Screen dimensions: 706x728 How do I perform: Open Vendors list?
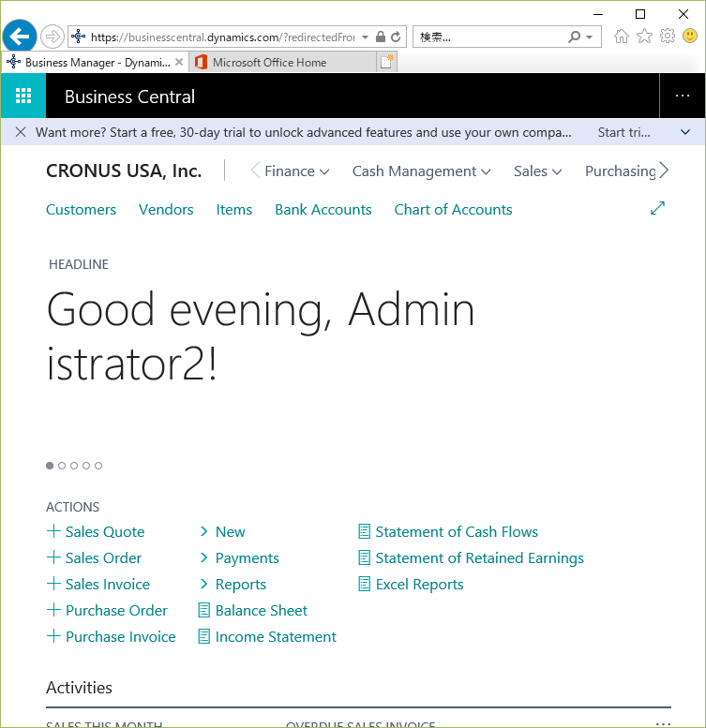166,209
